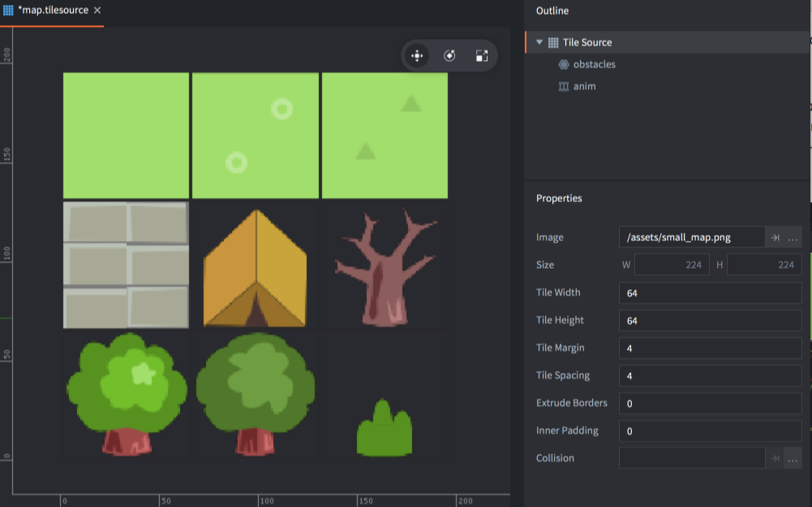Click the Tile Source icon in the Outline
Image resolution: width=812 pixels, height=507 pixels.
pos(553,41)
